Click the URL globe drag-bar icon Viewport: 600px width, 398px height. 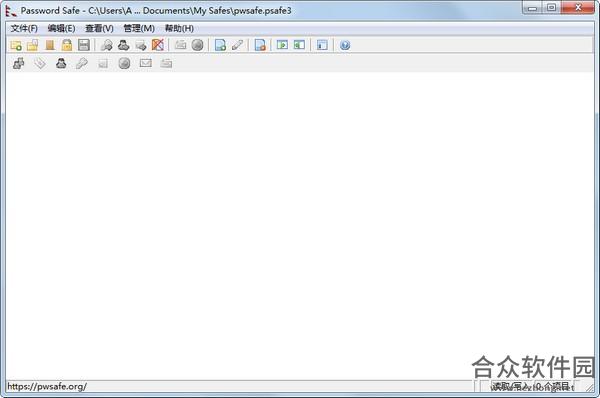pyautogui.click(x=124, y=63)
